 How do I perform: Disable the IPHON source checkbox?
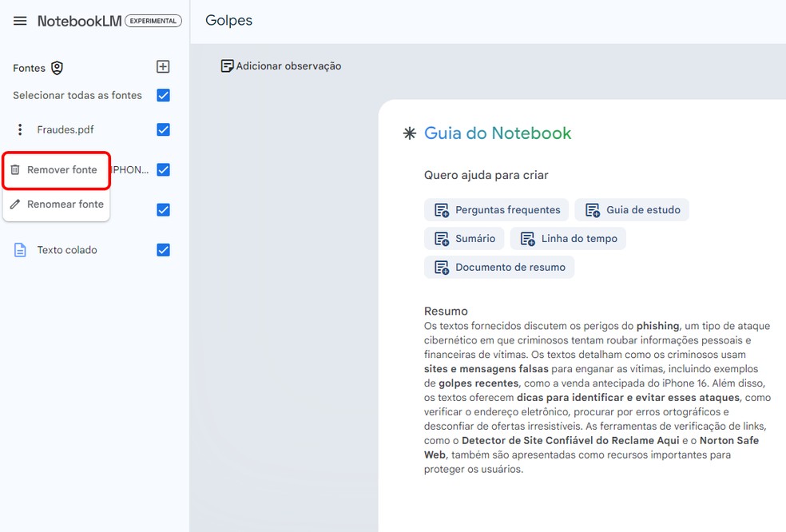[163, 169]
